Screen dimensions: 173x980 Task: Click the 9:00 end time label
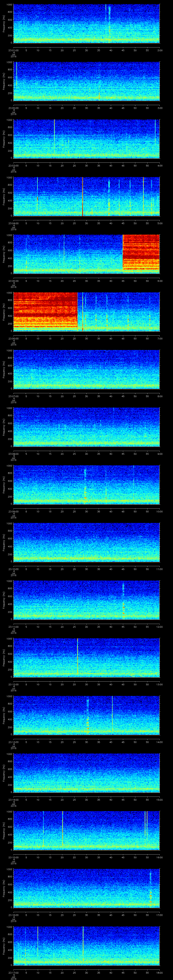160,454
